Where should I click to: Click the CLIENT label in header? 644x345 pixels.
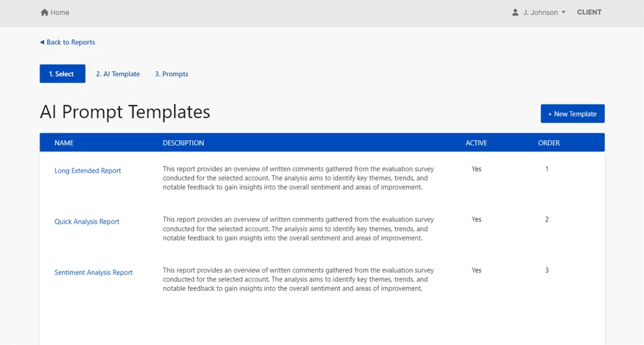pos(589,13)
